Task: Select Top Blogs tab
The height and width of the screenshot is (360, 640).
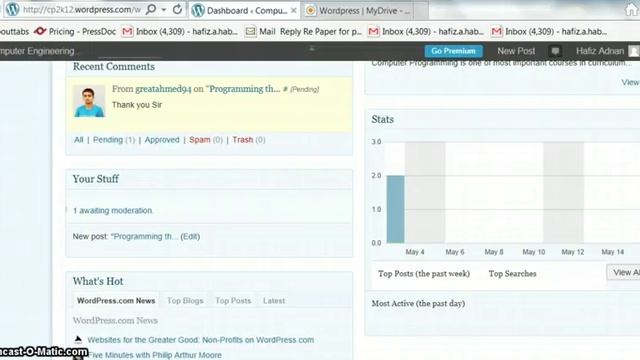Action: tap(185, 301)
